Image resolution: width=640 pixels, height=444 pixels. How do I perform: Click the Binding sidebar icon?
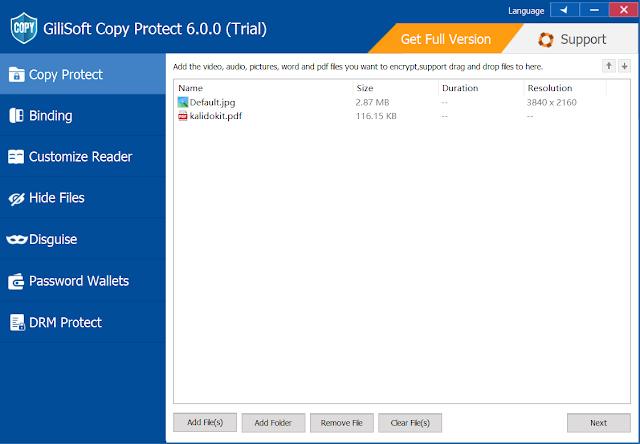[x=16, y=115]
